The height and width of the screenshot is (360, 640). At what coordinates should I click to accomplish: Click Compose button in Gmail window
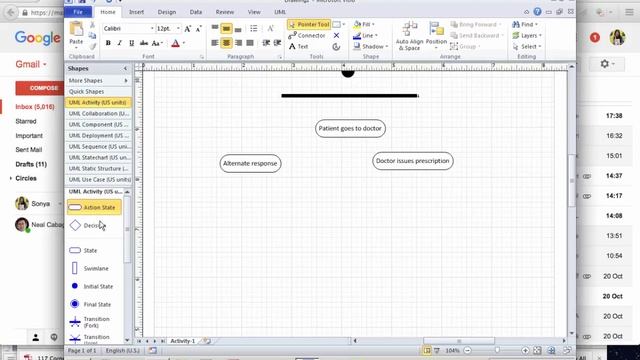coord(40,88)
